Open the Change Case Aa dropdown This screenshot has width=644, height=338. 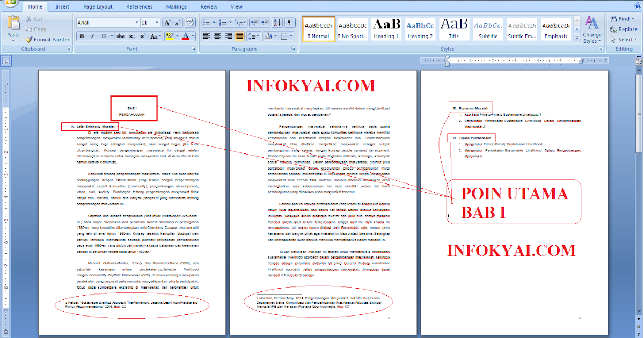pyautogui.click(x=156, y=36)
